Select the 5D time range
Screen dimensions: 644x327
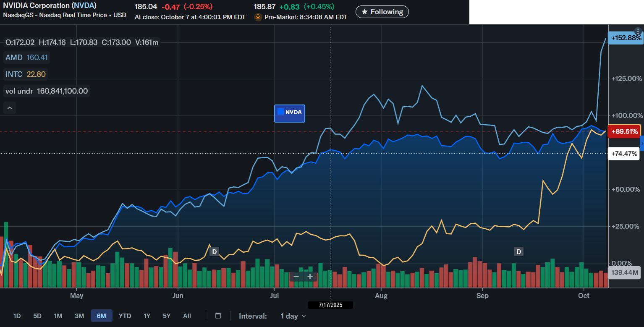(37, 316)
